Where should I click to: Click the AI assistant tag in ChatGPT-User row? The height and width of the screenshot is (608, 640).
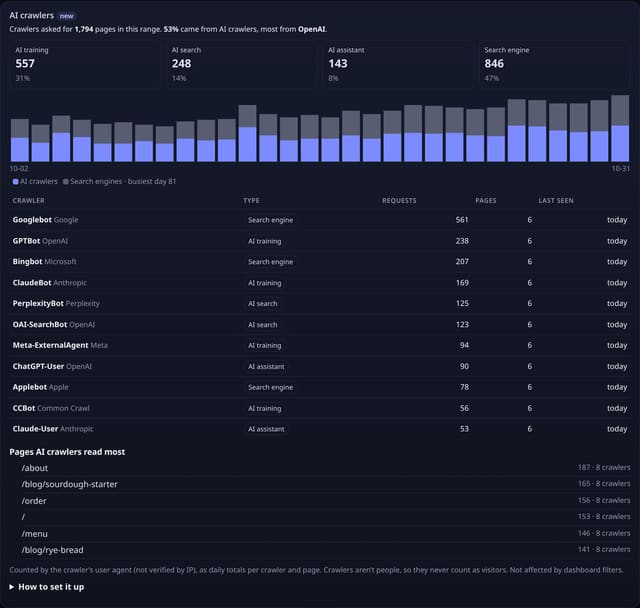(266, 366)
